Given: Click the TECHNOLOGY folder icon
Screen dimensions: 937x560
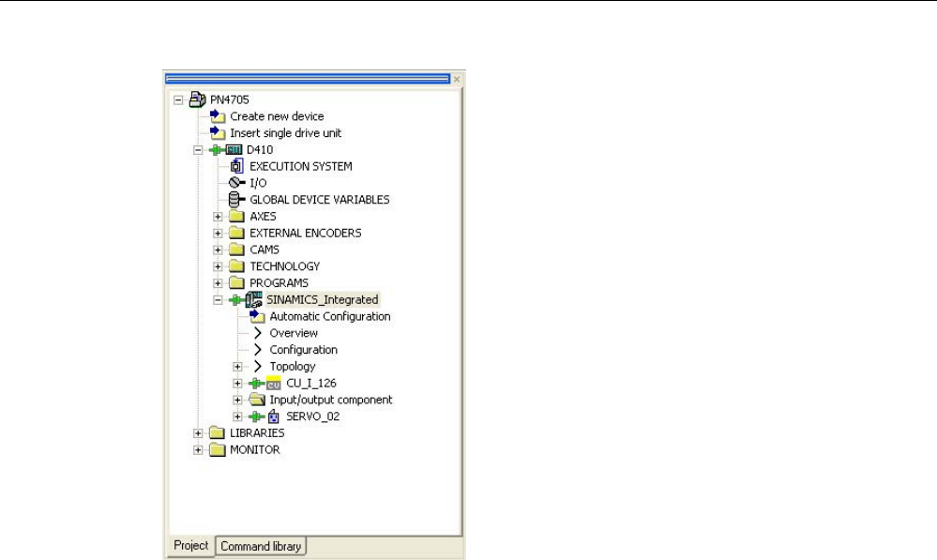Looking at the screenshot, I should pos(237,266).
